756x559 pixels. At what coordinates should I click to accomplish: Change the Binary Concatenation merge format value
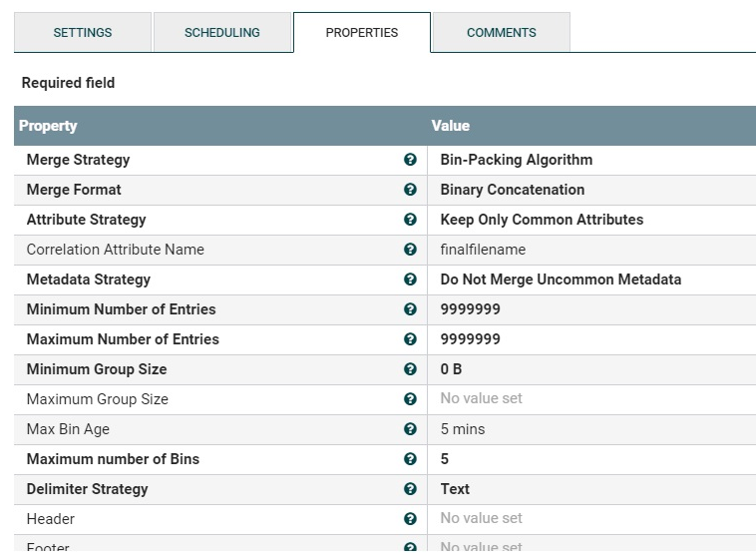click(x=513, y=190)
